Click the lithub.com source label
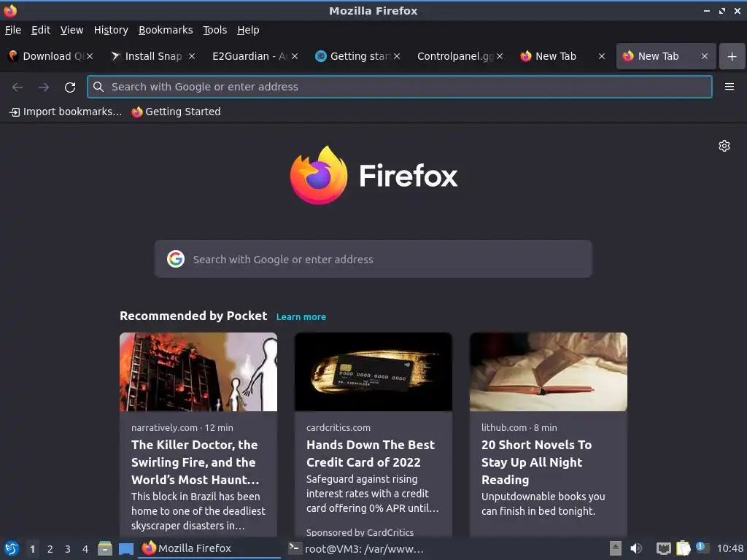This screenshot has height=560, width=747. coord(504,427)
